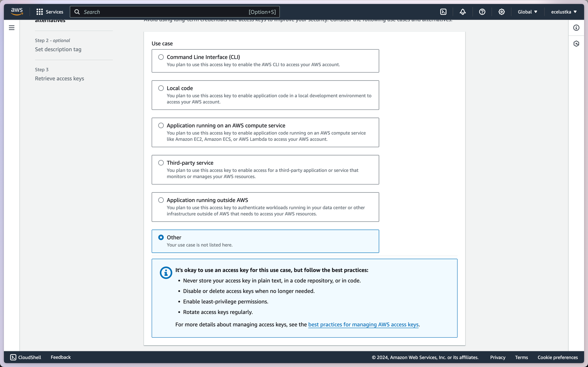
Task: Open the ecelustka account dropdown
Action: click(x=564, y=12)
